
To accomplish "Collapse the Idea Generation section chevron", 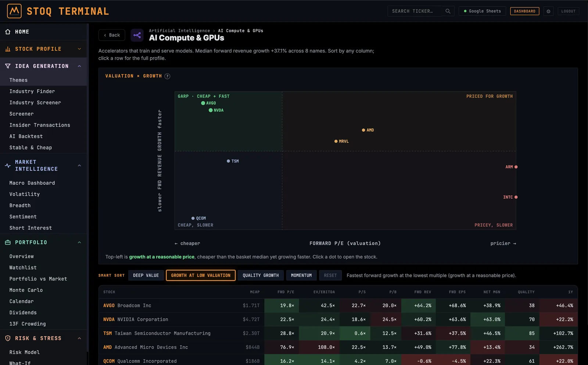I will [79, 66].
